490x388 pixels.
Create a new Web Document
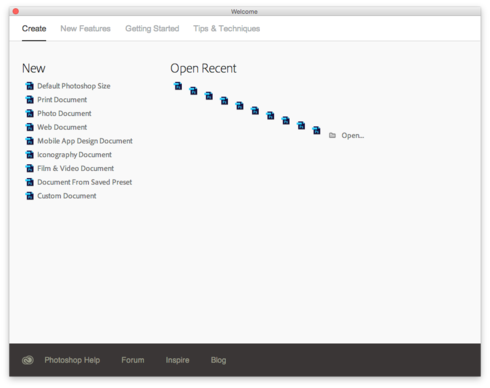click(62, 127)
